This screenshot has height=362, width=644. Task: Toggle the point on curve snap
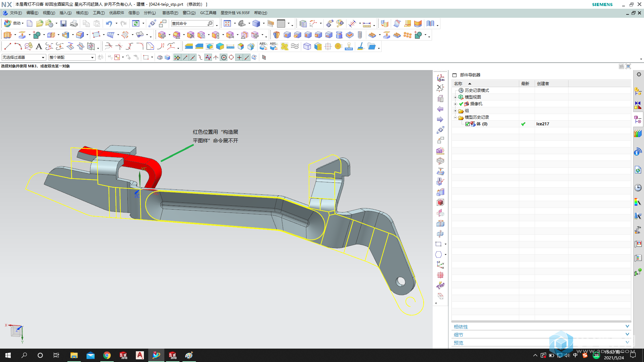pyautogui.click(x=247, y=58)
